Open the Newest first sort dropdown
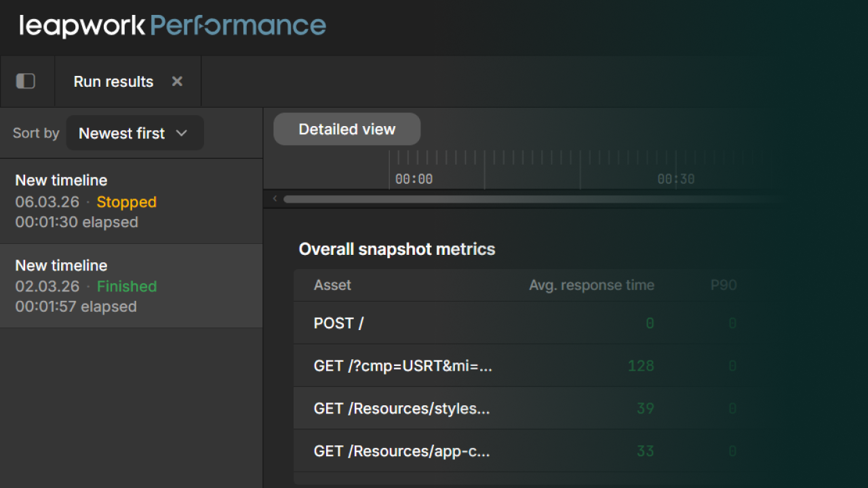Image resolution: width=868 pixels, height=488 pixels. click(134, 134)
